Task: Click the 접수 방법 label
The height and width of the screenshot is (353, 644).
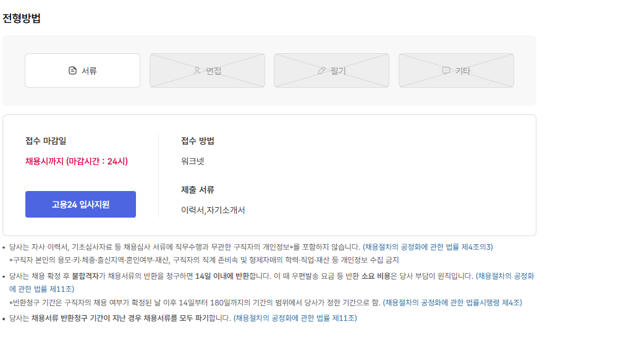Action: (x=198, y=141)
